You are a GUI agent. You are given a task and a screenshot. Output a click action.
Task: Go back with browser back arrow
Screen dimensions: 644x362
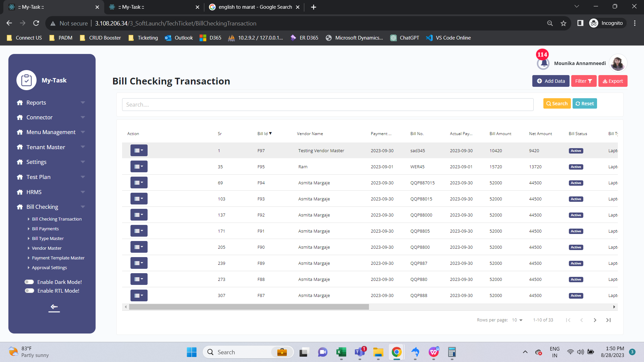(x=9, y=23)
